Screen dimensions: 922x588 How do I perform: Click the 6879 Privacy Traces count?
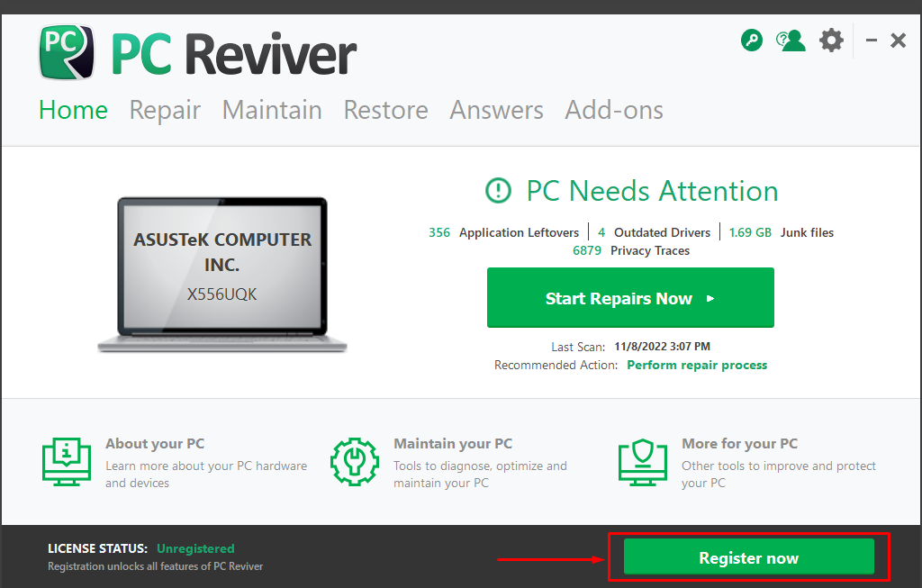587,250
